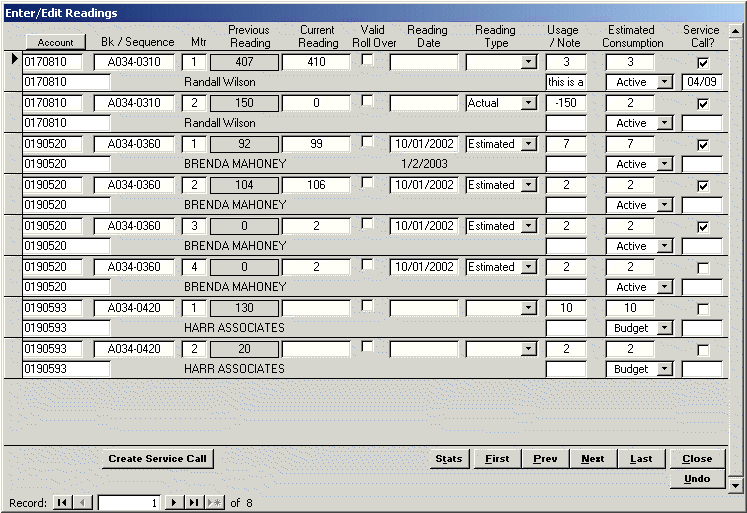The height and width of the screenshot is (513, 747).
Task: Go to previous record navigation arrow
Action: 82,503
